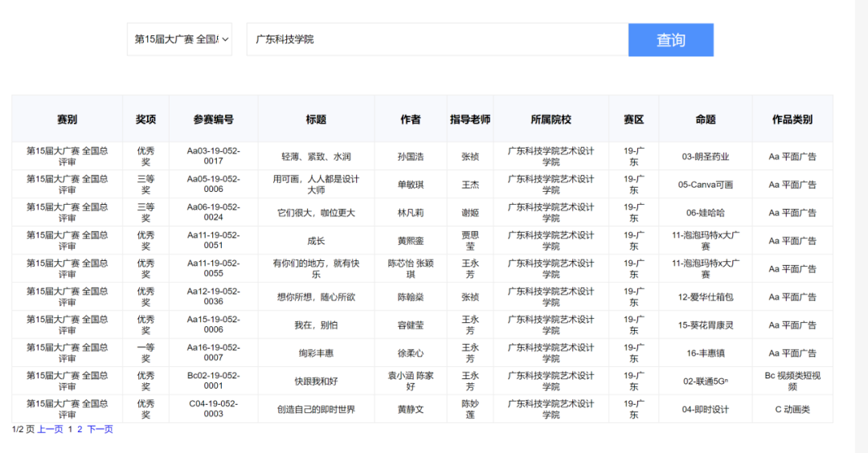This screenshot has height=453, width=868.
Task: Click author name 孙国浩
Action: tap(410, 157)
